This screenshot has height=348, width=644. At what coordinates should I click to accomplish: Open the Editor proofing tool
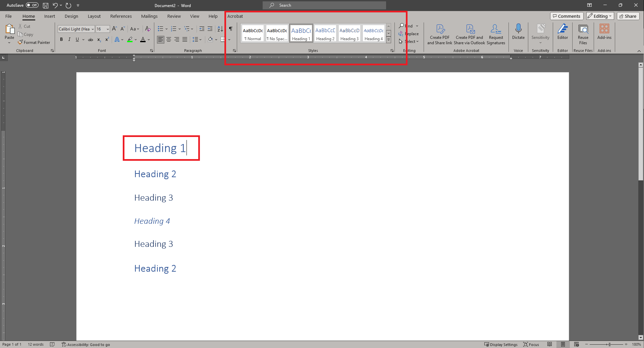point(562,32)
